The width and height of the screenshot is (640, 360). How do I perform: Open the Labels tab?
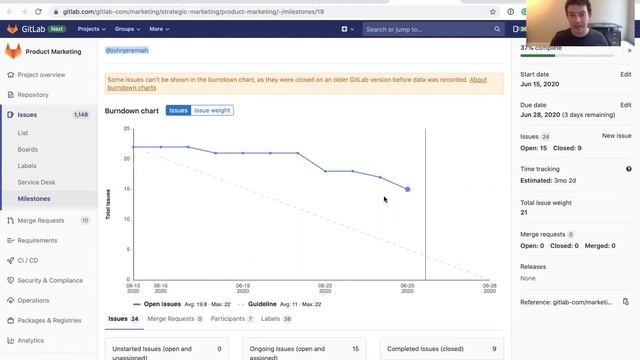point(276,319)
